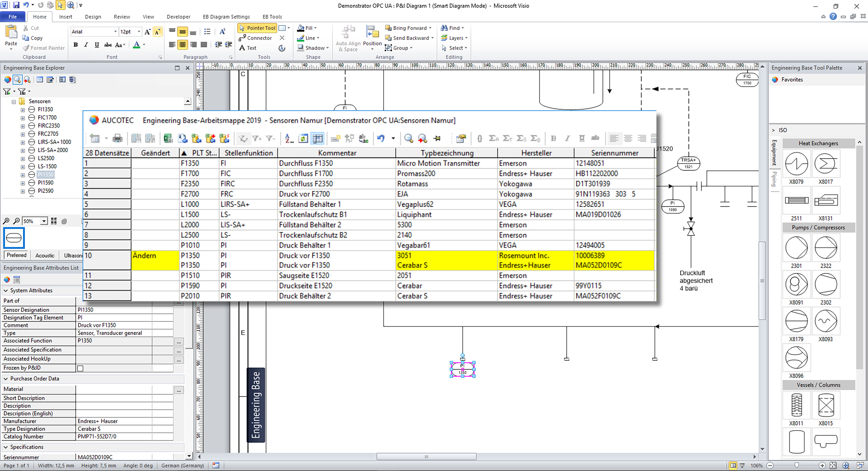Select the PI1590 sensor tree item
Viewport: 868px width, 471px height.
click(x=45, y=183)
